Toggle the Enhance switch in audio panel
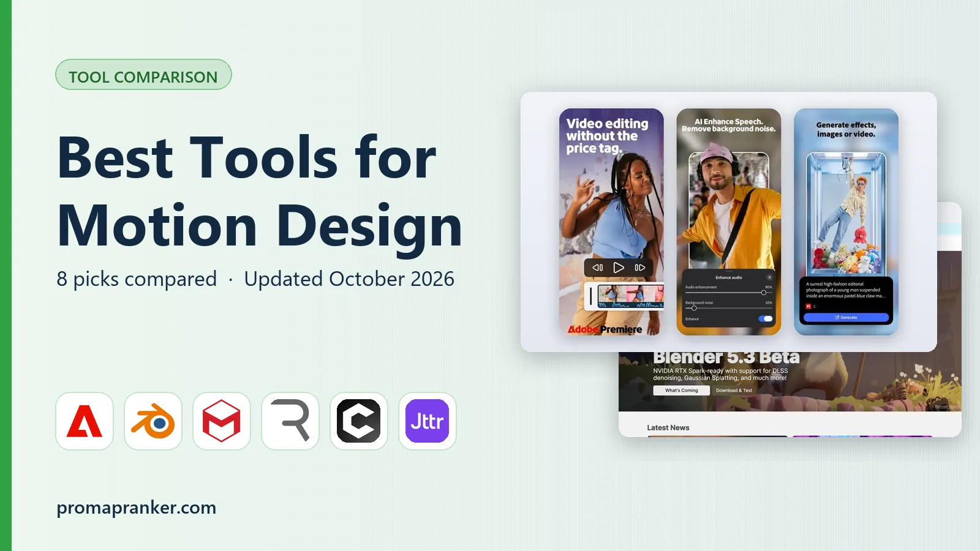Screen dimensions: 980x551 tap(766, 318)
